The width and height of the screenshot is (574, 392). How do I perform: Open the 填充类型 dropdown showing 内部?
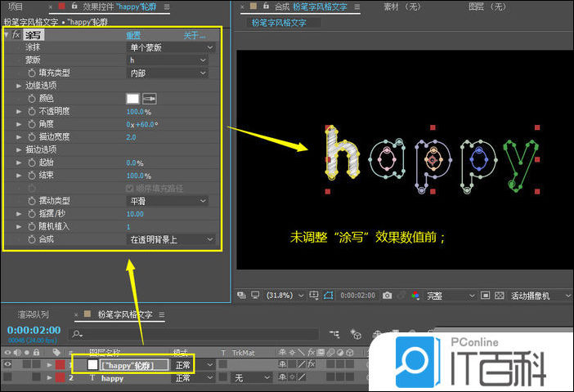coord(168,73)
